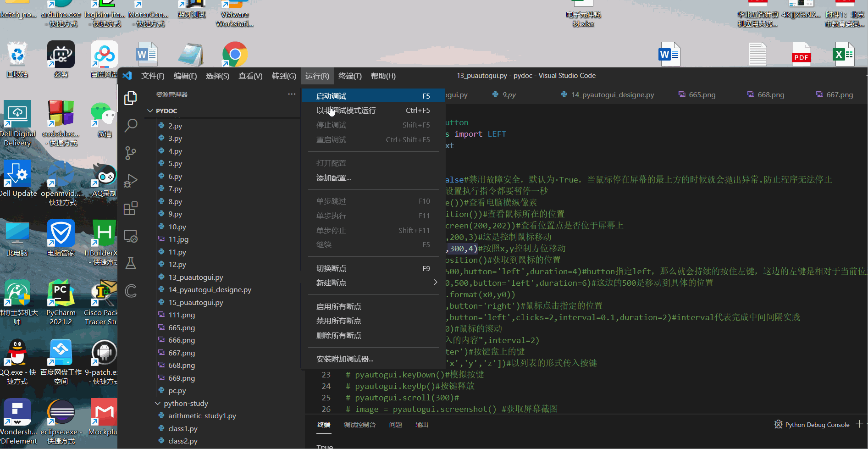Image resolution: width=868 pixels, height=449 pixels.
Task: Open the Recycle Bin desktop icon
Action: click(17, 60)
